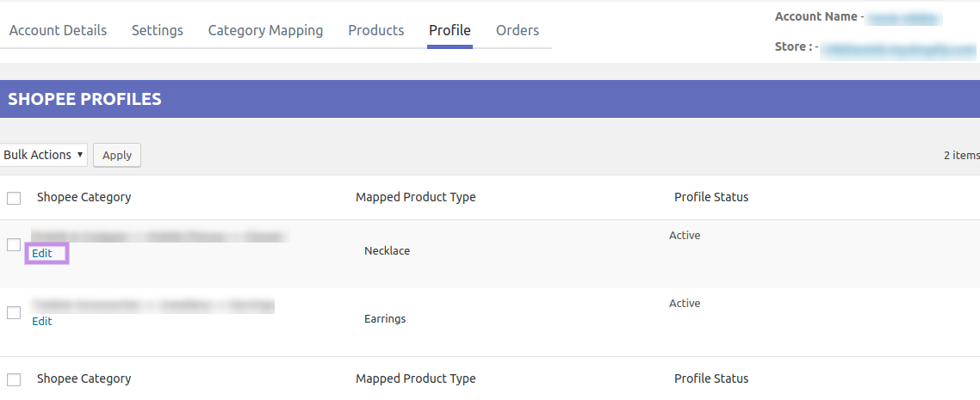The width and height of the screenshot is (980, 400).
Task: Click the bottom Mapped Product Type footer header
Action: point(416,378)
